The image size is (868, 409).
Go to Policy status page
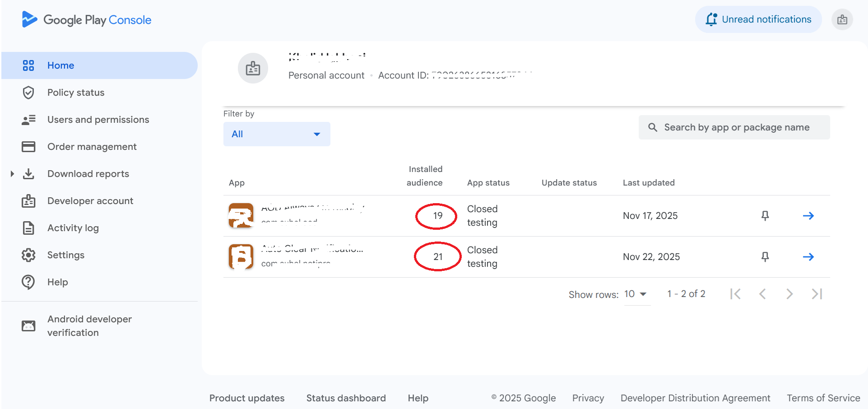click(x=76, y=93)
